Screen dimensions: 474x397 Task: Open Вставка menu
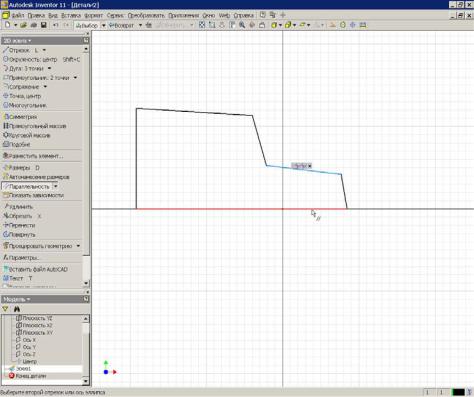(x=71, y=15)
